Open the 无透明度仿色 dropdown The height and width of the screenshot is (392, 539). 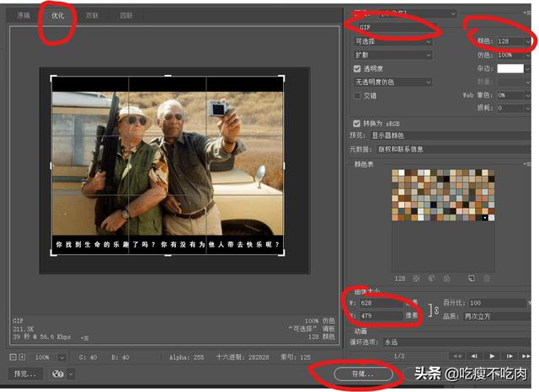click(x=393, y=82)
